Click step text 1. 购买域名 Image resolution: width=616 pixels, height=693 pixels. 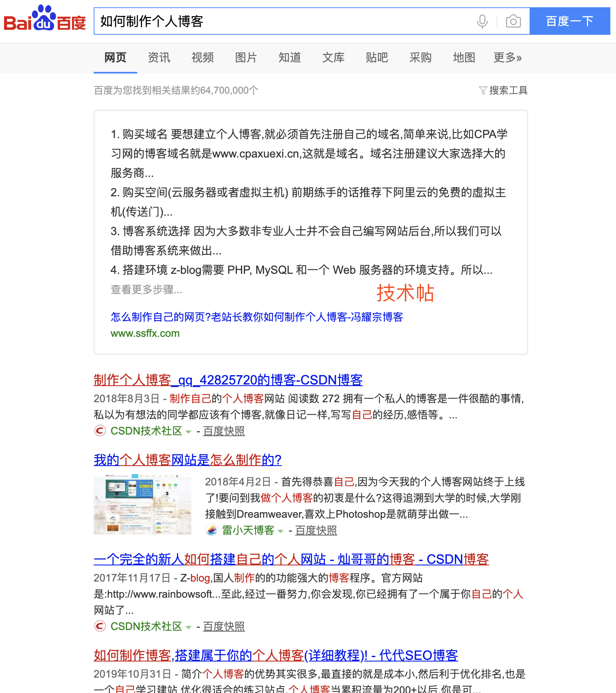coord(139,134)
